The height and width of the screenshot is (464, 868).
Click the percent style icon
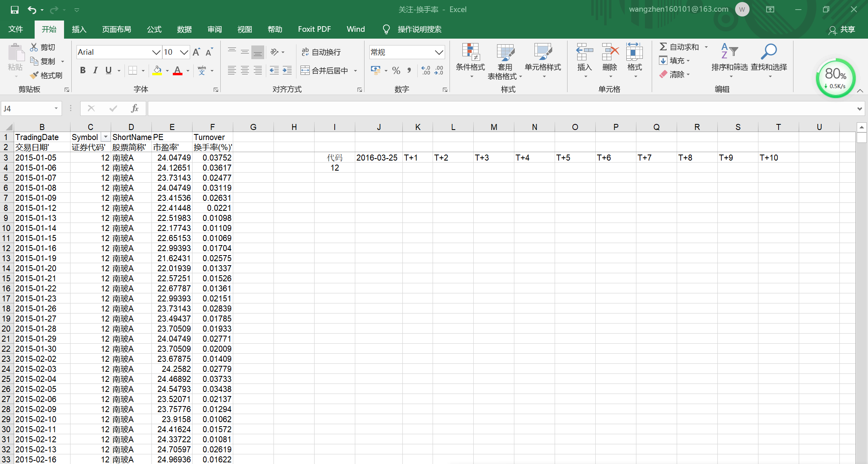coord(396,71)
